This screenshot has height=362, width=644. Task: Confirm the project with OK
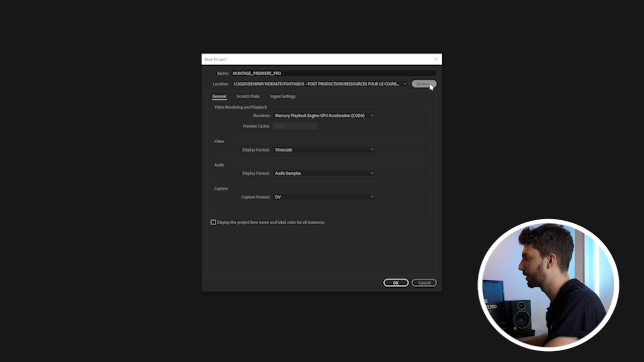pos(396,283)
